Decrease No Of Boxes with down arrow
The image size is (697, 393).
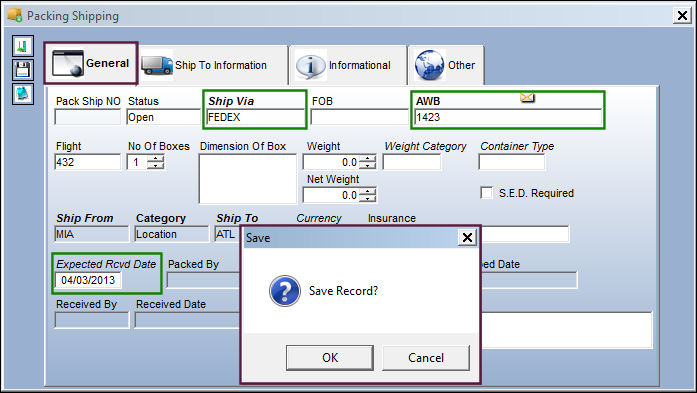155,166
